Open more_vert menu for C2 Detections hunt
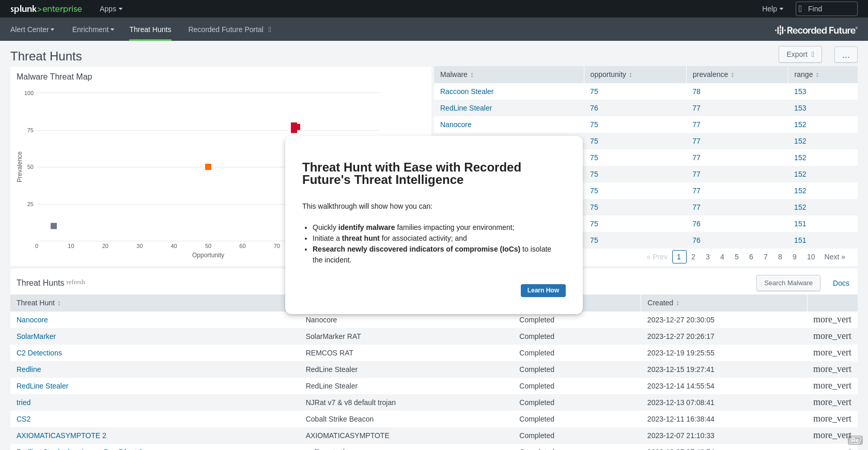This screenshot has height=450, width=868. click(x=832, y=353)
